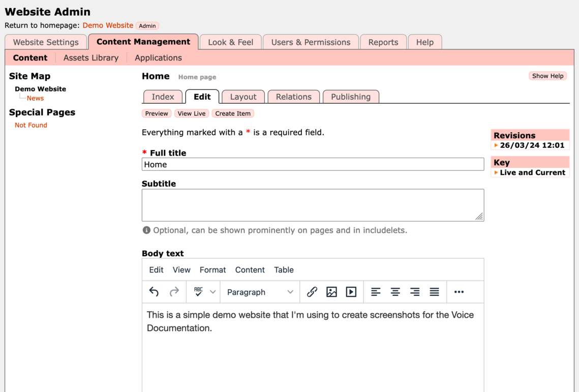Switch to the Publishing tab
Image resolution: width=579 pixels, height=392 pixels.
pyautogui.click(x=351, y=97)
